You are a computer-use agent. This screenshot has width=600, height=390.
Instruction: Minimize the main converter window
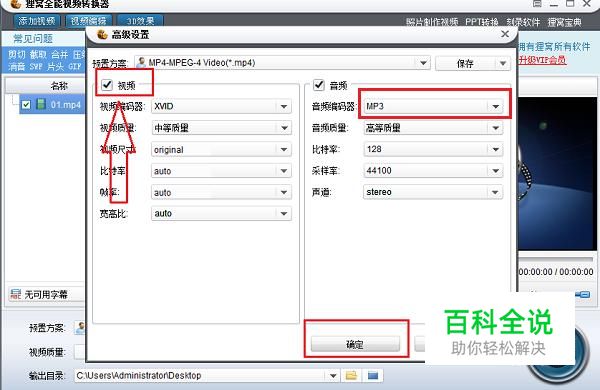click(554, 5)
